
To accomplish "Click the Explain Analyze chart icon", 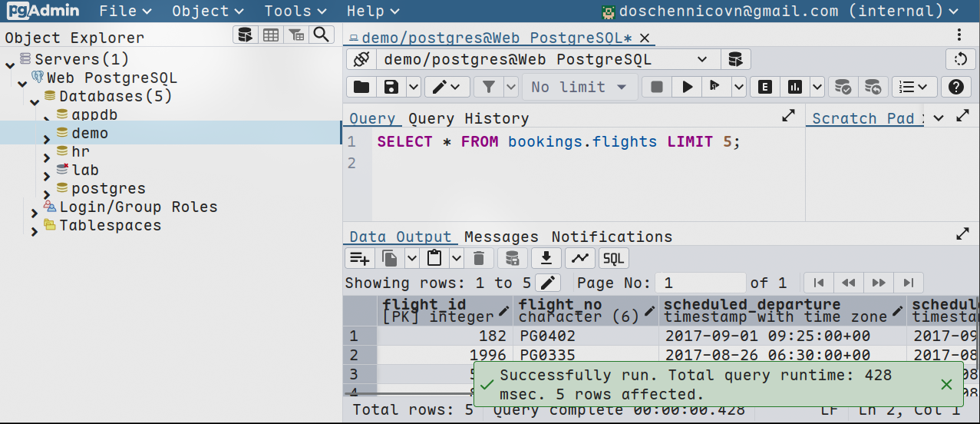I will [x=795, y=88].
